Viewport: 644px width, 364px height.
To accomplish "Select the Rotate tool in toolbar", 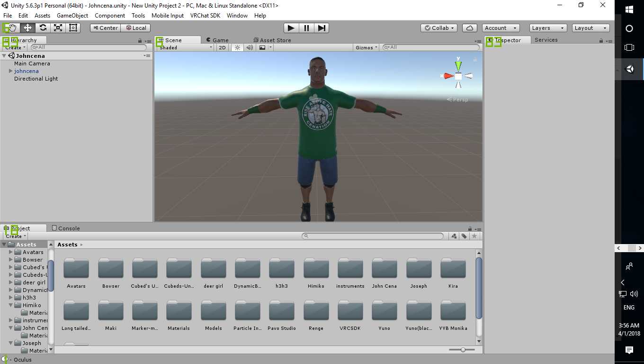I will 43,28.
